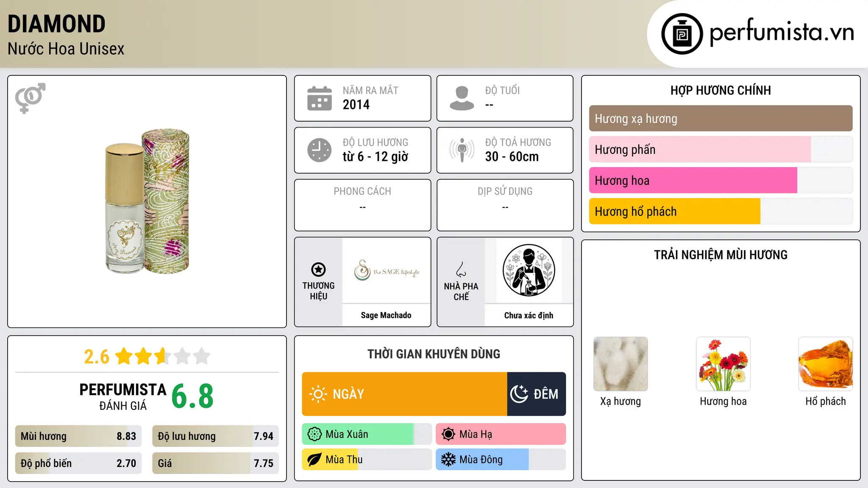Click the calendar icon beside Năm ra mắt
This screenshot has height=488, width=868.
[320, 98]
